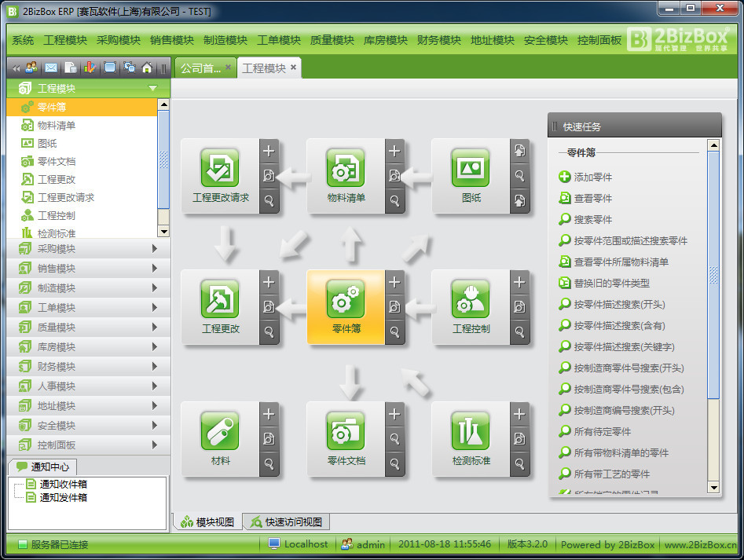This screenshot has height=560, width=744.
Task: Open 通知收件箱 in the notification tree
Action: (x=57, y=484)
